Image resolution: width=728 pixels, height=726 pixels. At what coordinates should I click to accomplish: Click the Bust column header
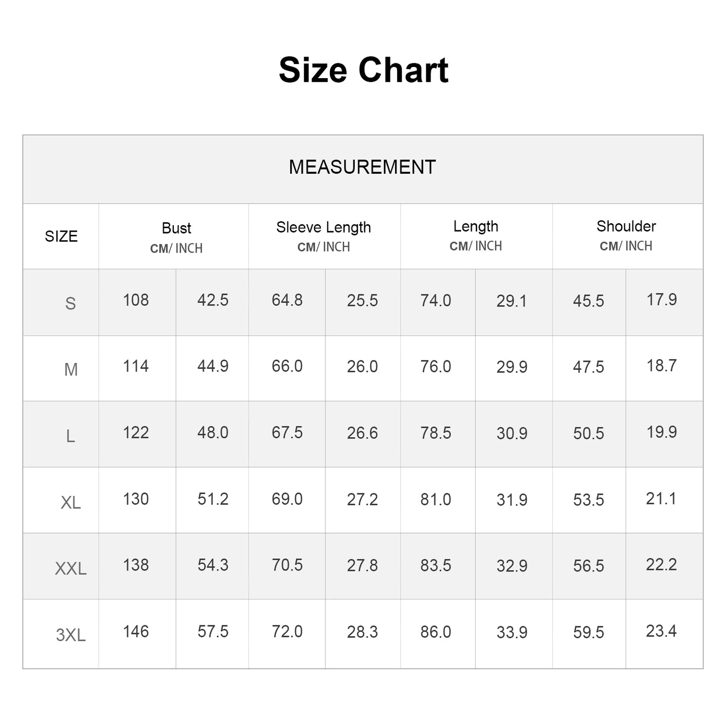pos(176,228)
